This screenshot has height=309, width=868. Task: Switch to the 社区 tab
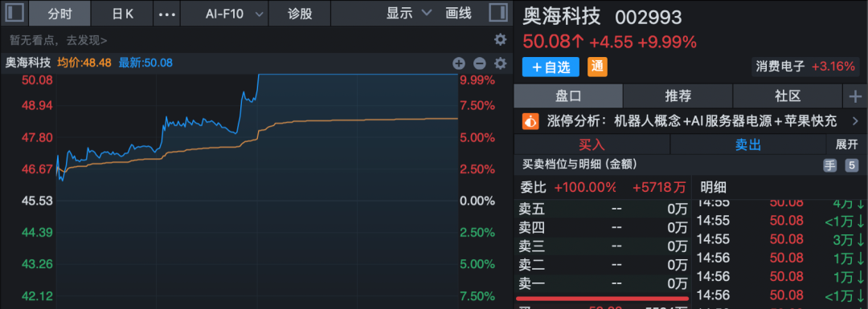787,96
